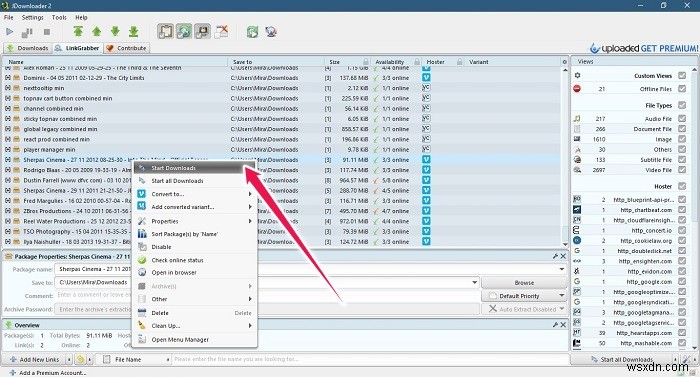Click Delete in the context menu

(x=195, y=313)
